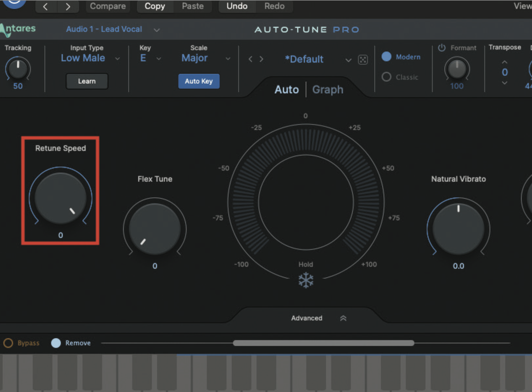Click the Learn button
The image size is (532, 392).
tap(87, 81)
